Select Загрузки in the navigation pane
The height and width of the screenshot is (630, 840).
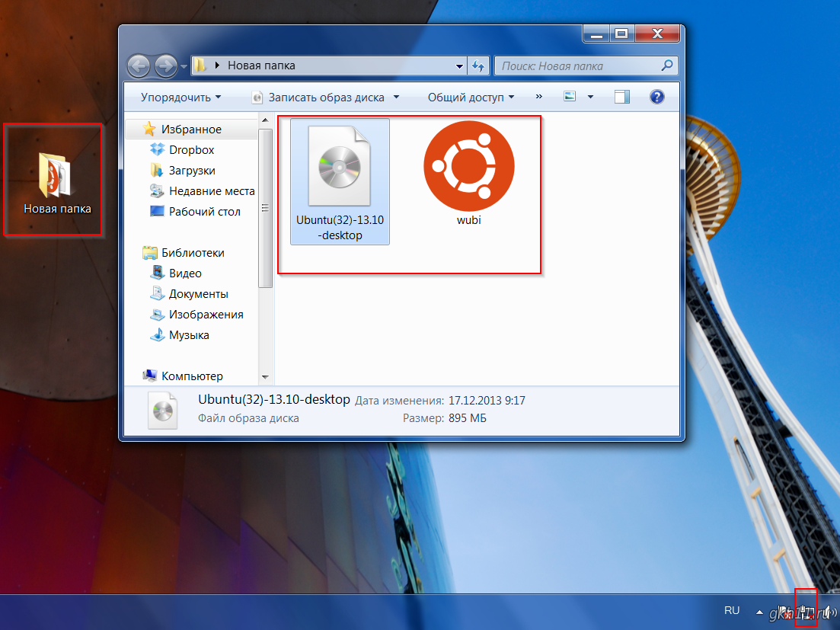[192, 171]
